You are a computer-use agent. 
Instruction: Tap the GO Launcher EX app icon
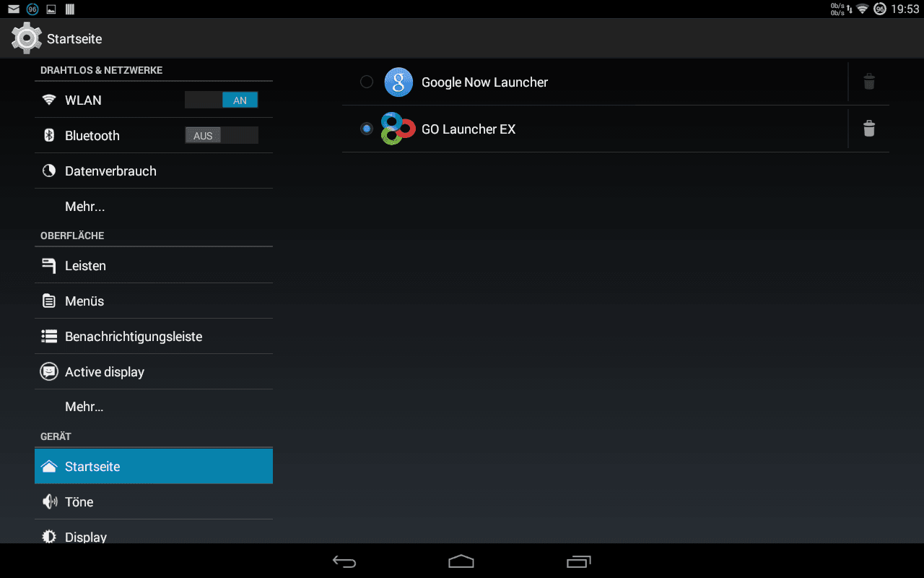click(398, 129)
